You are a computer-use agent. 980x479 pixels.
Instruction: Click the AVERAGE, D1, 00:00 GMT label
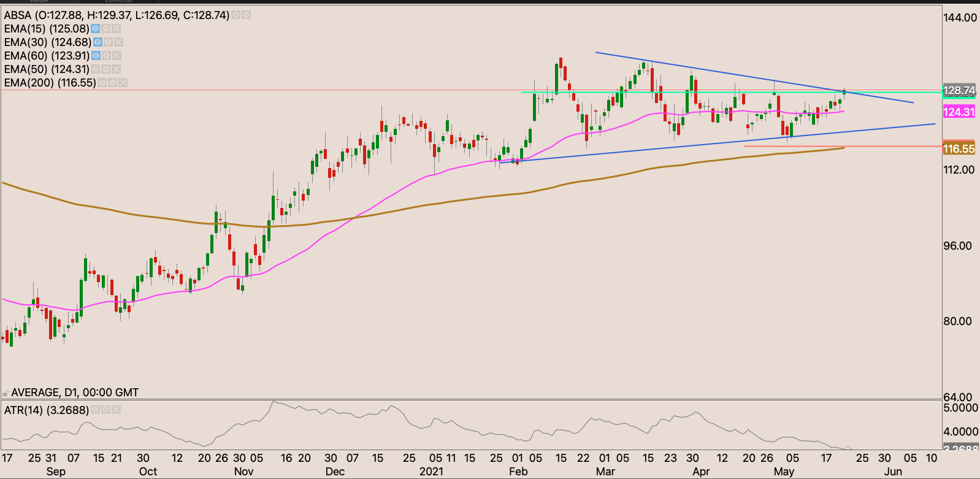[x=75, y=393]
